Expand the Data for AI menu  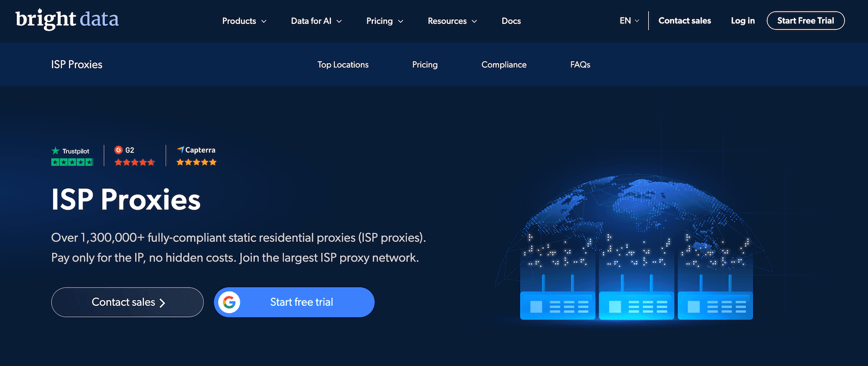pos(316,21)
